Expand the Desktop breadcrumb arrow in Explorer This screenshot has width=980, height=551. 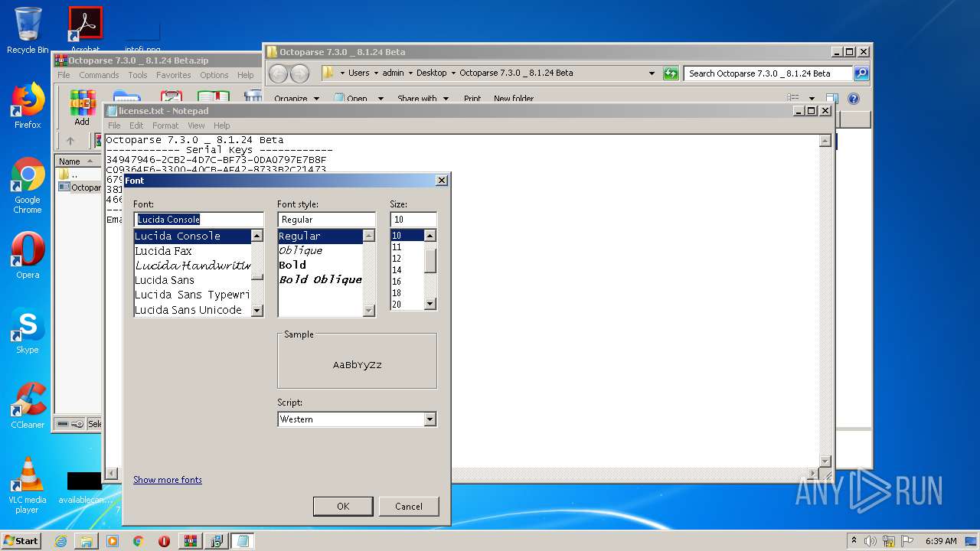[x=452, y=73]
